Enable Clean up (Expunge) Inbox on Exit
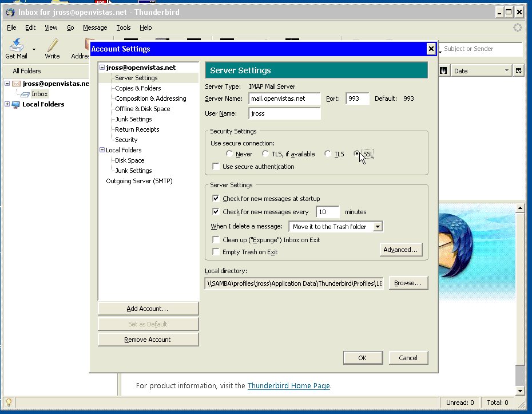532x414 pixels. click(x=216, y=240)
